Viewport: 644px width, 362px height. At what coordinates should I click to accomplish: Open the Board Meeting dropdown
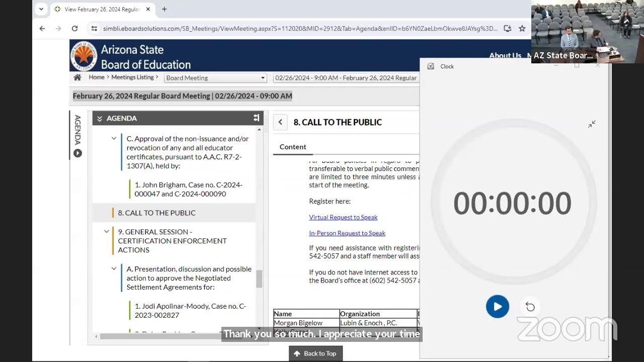(x=215, y=78)
